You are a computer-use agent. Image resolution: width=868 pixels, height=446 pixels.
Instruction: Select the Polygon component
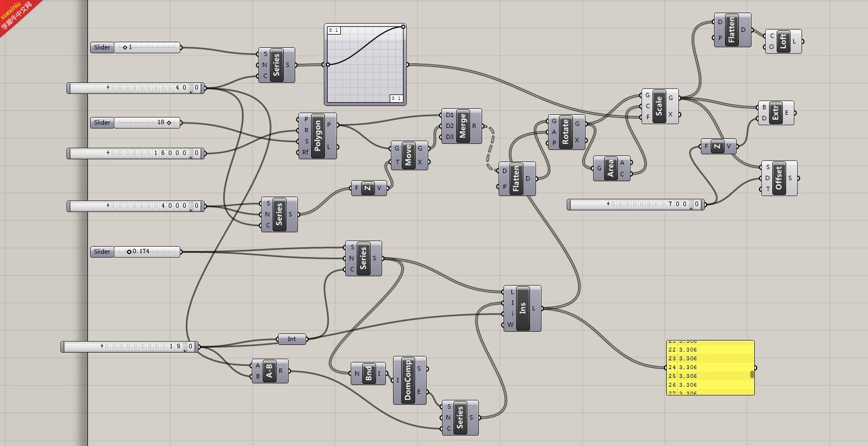tap(318, 136)
